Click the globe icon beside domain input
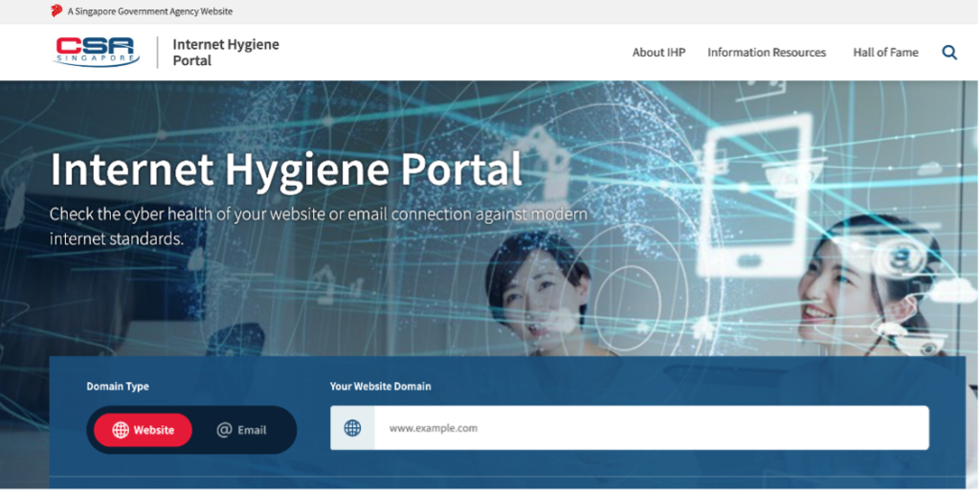This screenshot has width=980, height=493. [352, 428]
